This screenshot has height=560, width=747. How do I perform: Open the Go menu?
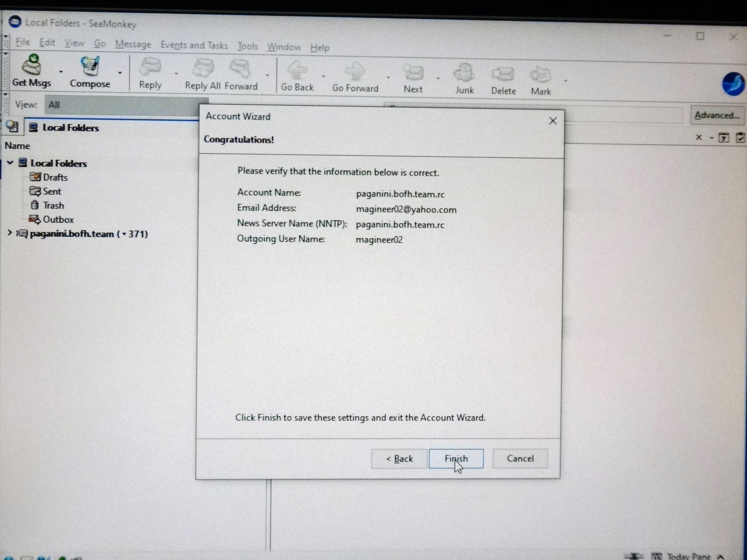pos(100,43)
